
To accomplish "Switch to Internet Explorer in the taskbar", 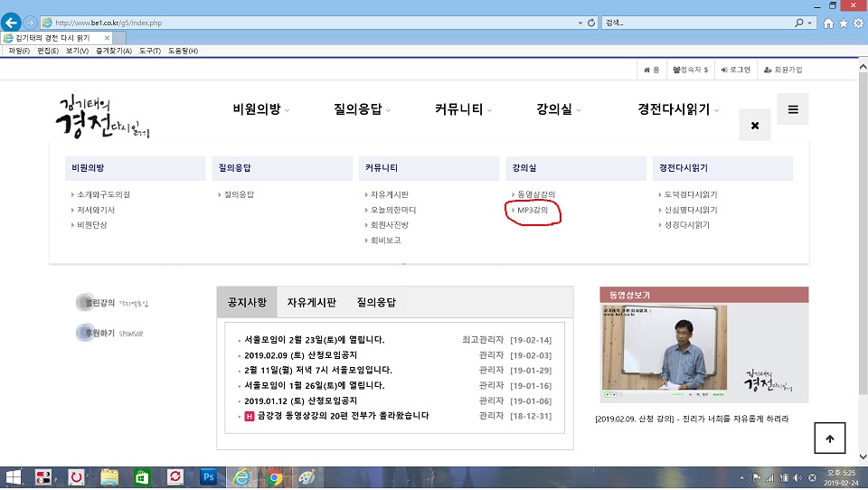I will click(241, 477).
